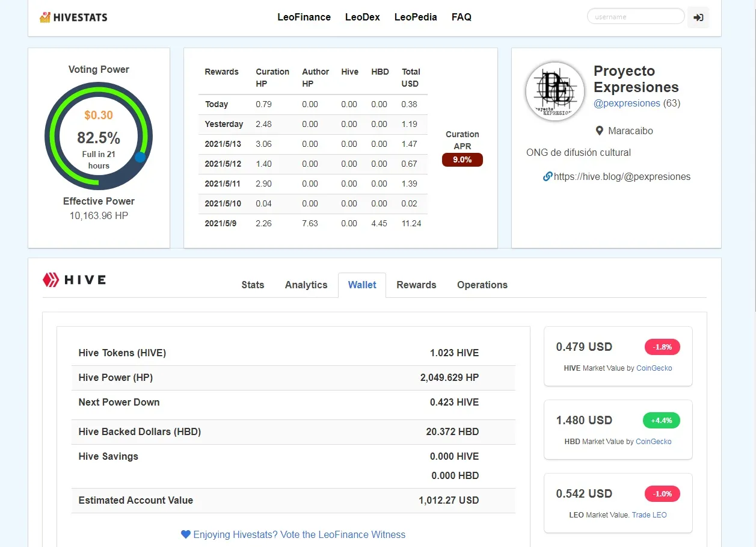Screen dimensions: 756x547
Task: Switch to the Stats tab
Action: click(253, 285)
